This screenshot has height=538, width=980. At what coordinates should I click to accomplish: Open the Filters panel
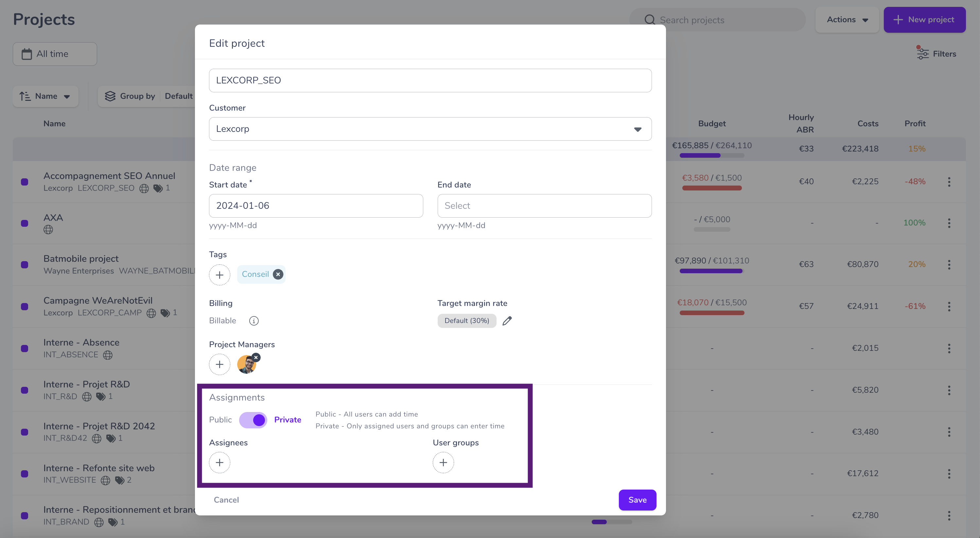(936, 54)
